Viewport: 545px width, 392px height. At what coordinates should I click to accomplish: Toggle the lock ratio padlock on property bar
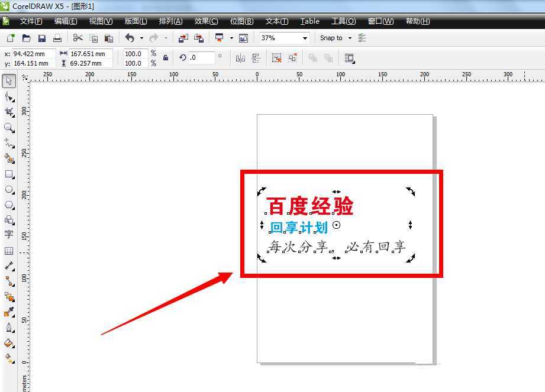click(166, 57)
